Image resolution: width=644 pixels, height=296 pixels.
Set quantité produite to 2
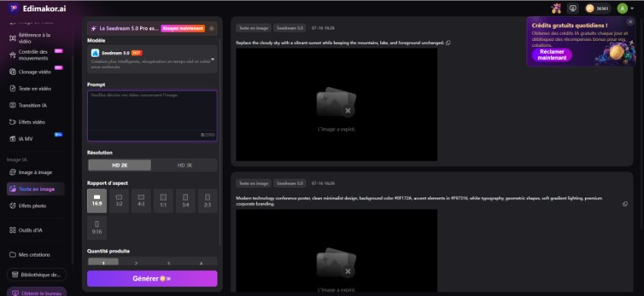click(136, 263)
